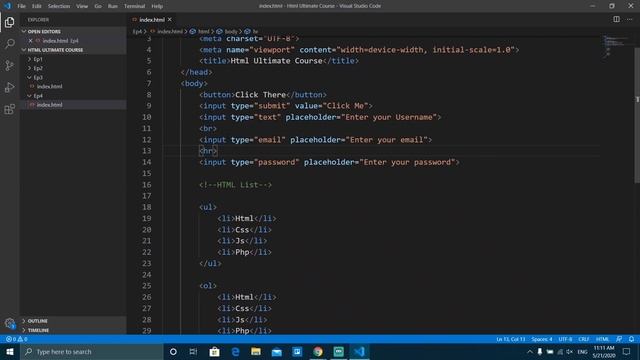Close the index.html editor tab

tap(170, 20)
